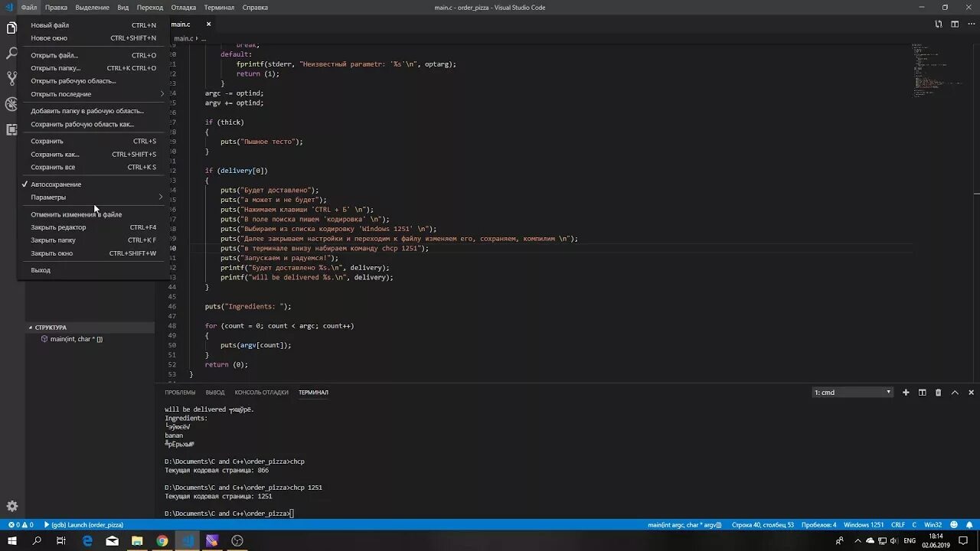Open Mail app from the taskbar
Viewport: 980px width, 551px height.
[x=113, y=541]
